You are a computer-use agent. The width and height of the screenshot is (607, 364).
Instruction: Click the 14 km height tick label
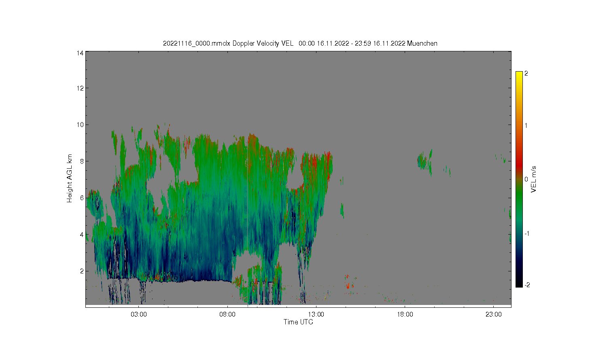pos(80,53)
